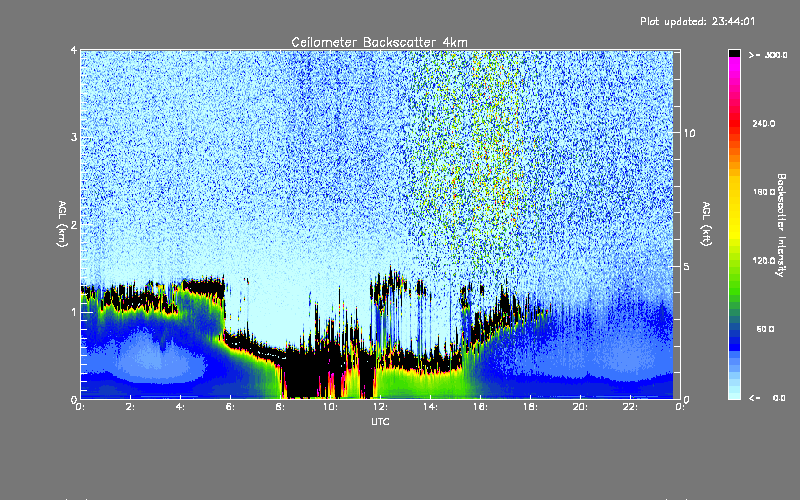The image size is (800, 500).
Task: Click the 'Backscatter Intensity' vertical label
Action: (781, 225)
